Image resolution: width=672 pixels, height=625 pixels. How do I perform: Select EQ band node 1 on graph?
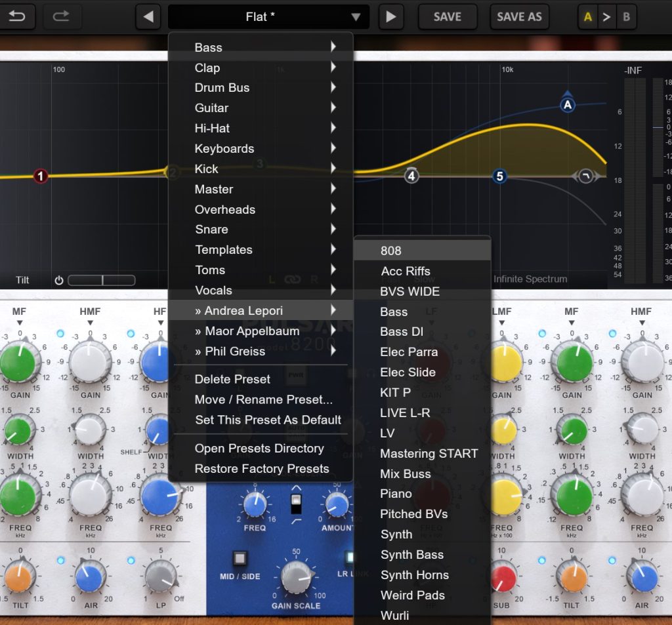click(x=41, y=176)
